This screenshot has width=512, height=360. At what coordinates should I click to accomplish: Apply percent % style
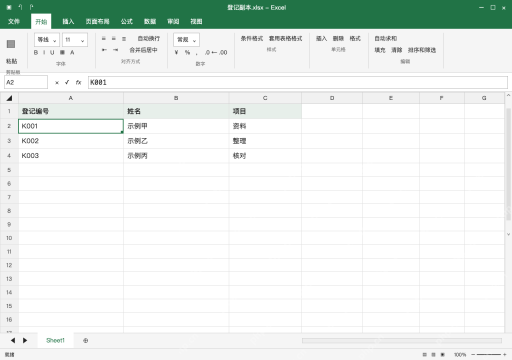(187, 52)
